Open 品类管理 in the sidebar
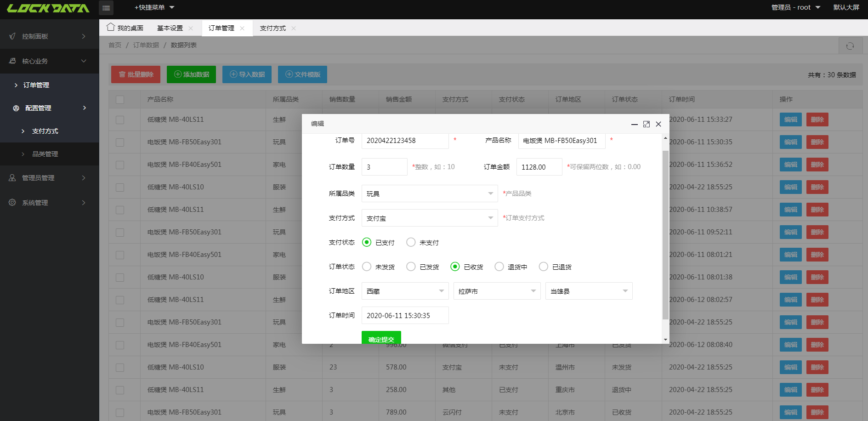 pyautogui.click(x=49, y=154)
